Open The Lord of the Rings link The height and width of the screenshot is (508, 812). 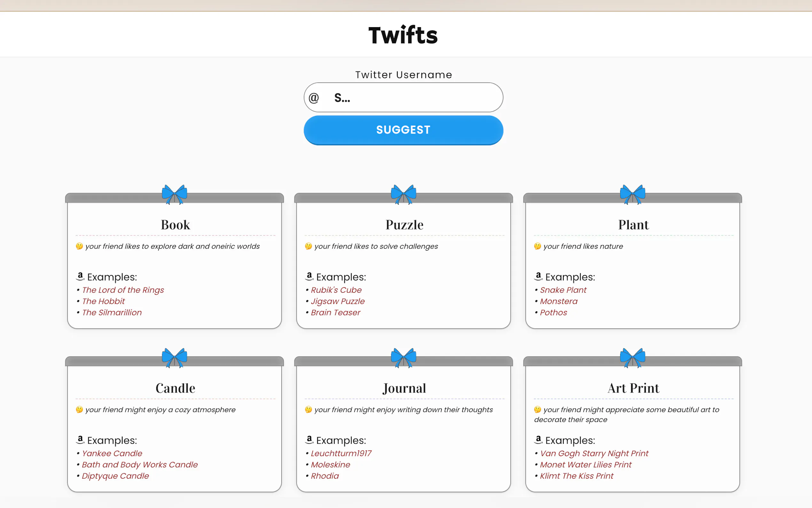click(x=123, y=290)
